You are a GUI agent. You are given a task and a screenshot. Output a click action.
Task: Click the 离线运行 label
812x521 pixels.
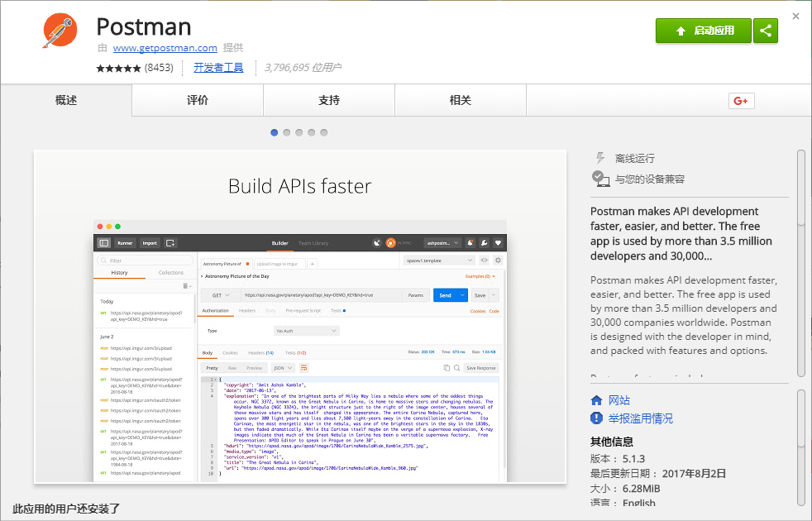click(x=635, y=159)
